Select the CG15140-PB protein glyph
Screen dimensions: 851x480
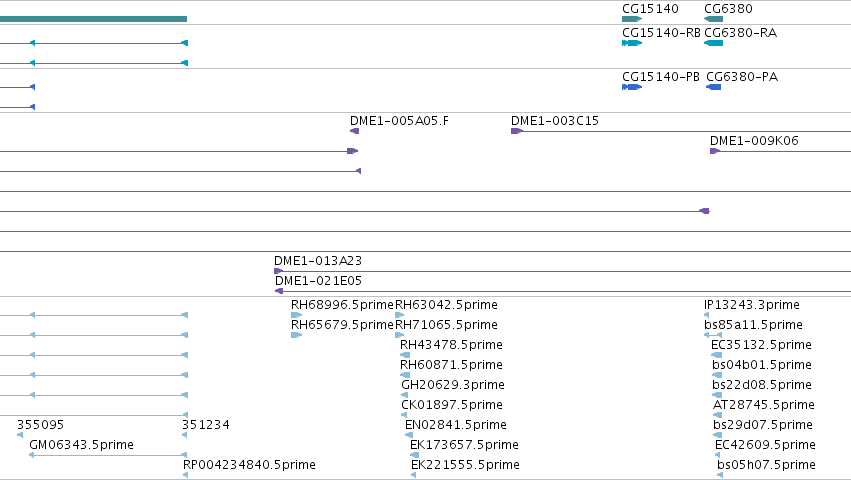632,87
